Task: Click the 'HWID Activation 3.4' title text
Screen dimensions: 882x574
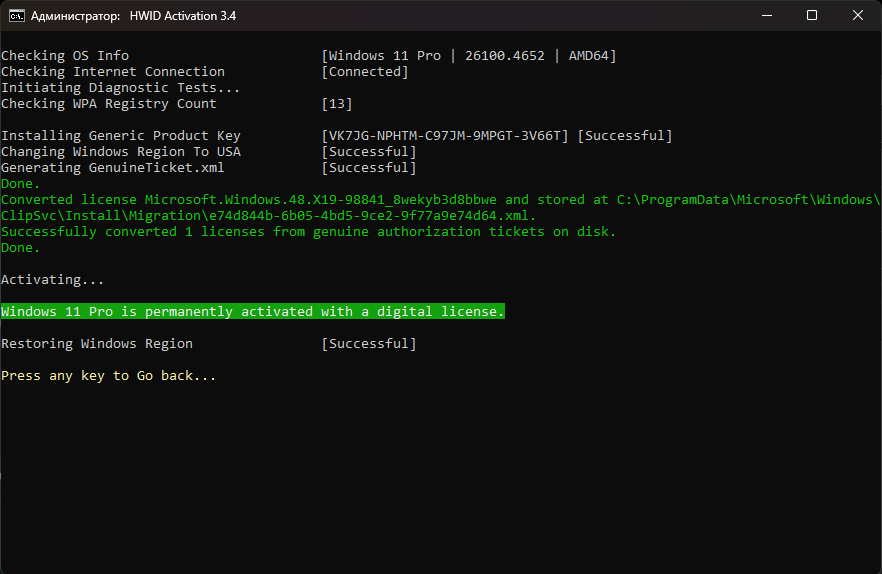Action: pos(183,16)
